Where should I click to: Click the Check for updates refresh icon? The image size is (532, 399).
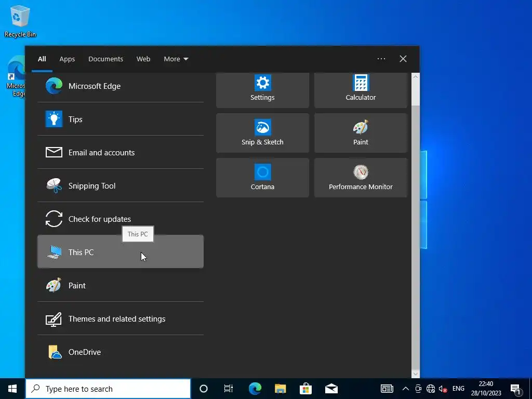tap(54, 219)
